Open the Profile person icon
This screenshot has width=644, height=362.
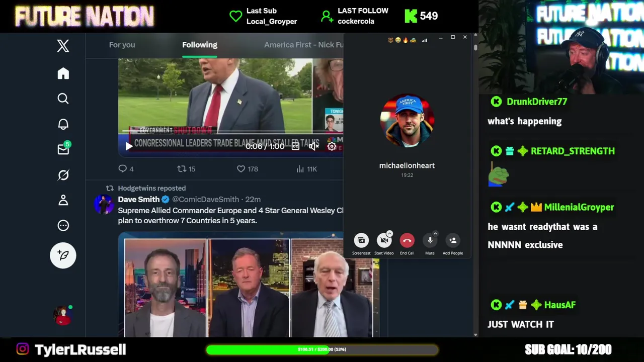pos(63,200)
